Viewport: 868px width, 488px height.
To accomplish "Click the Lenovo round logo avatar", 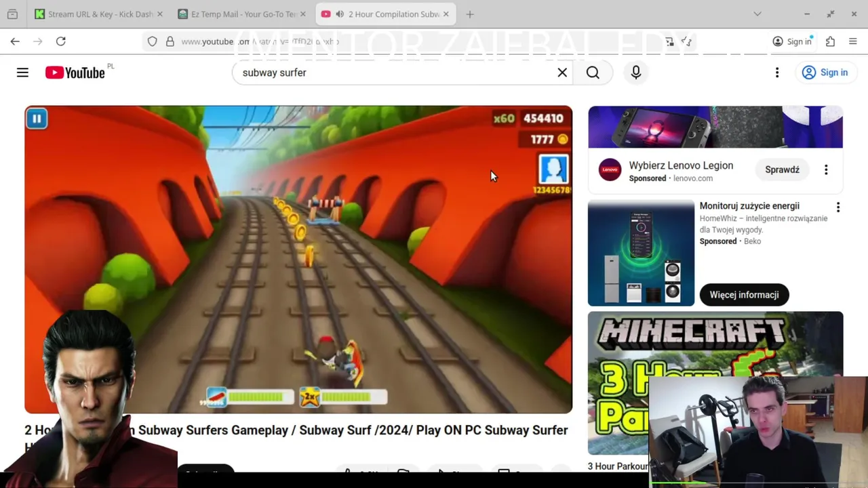I will pyautogui.click(x=610, y=170).
